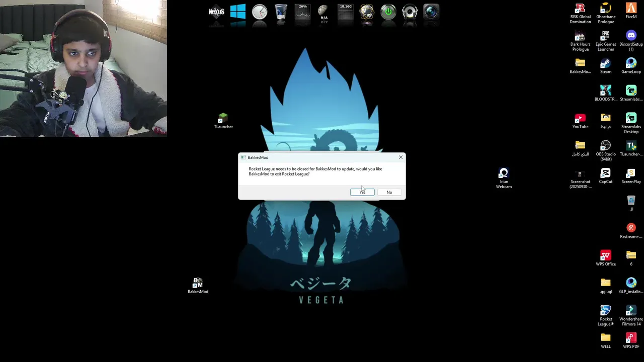Screen dimensions: 644x362
Task: Open the البكج كامل zipped folder
Action: pyautogui.click(x=580, y=148)
